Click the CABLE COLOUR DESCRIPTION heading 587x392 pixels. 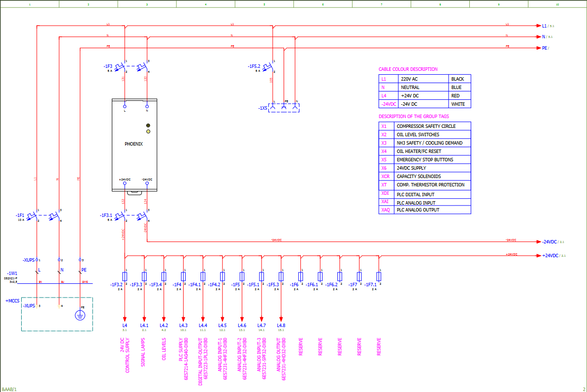click(408, 69)
